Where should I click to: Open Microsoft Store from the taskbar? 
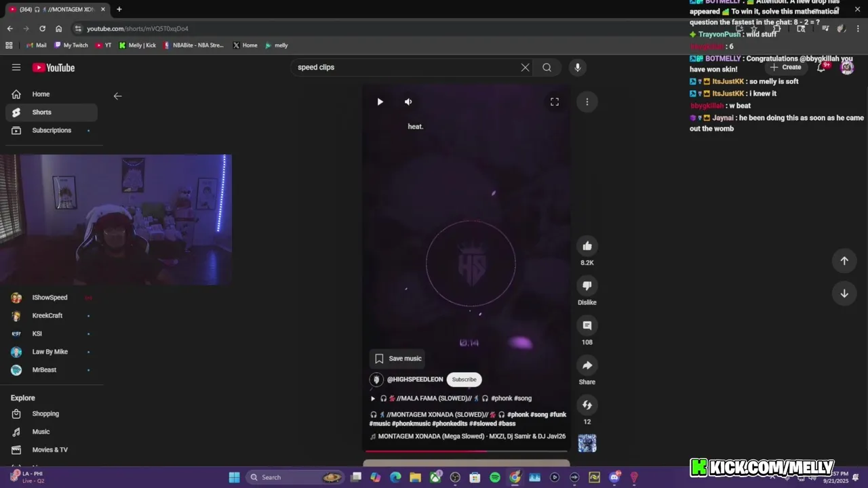(475, 477)
